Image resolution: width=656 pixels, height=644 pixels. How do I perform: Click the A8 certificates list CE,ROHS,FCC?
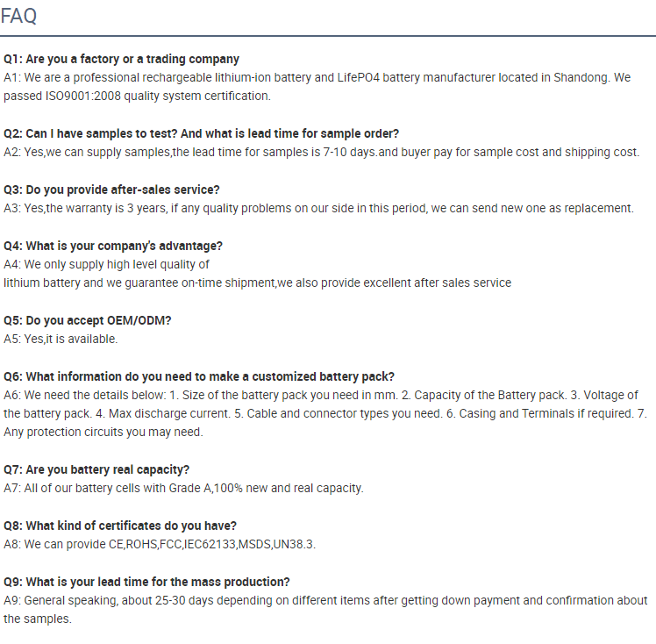pyautogui.click(x=160, y=544)
